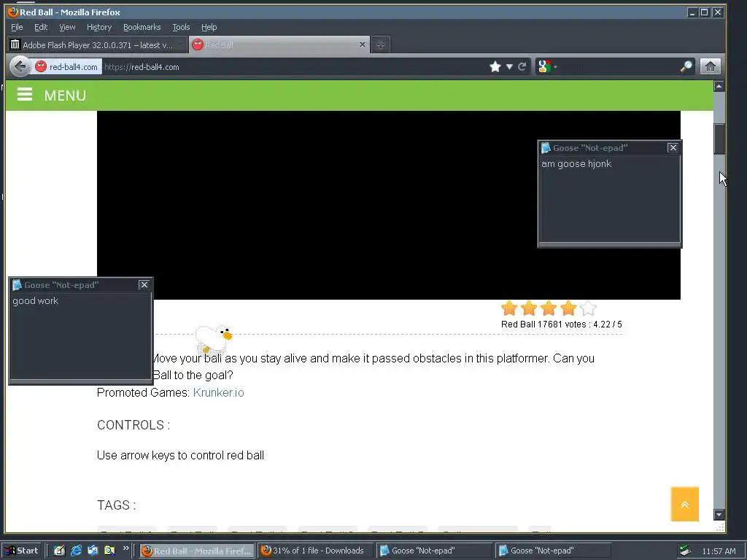Click the black Flash game area
Viewport: 747px width, 560px height.
(x=388, y=205)
